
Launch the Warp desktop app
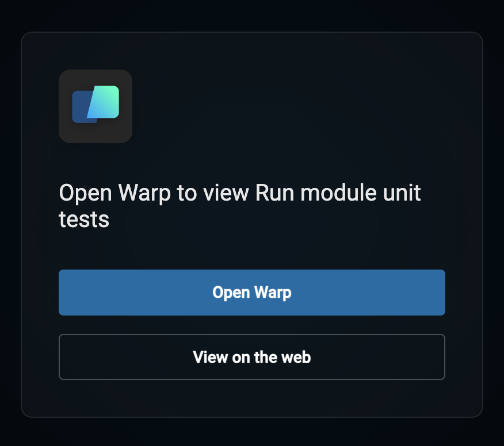[x=251, y=293]
